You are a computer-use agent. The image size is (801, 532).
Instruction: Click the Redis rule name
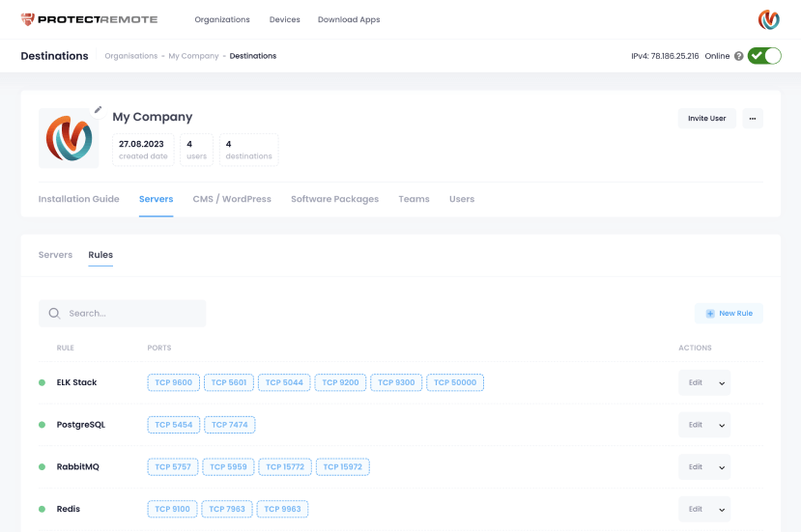[x=69, y=509]
